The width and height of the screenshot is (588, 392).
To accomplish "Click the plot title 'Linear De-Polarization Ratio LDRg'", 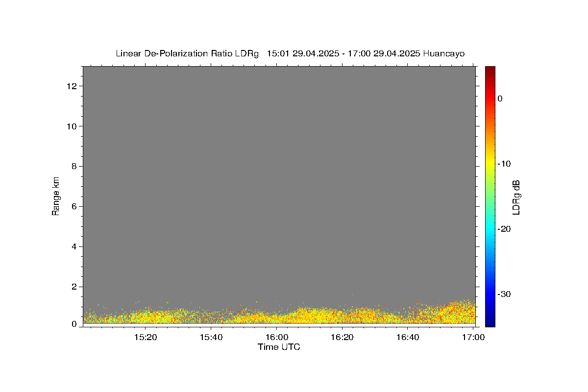I will pyautogui.click(x=187, y=53).
